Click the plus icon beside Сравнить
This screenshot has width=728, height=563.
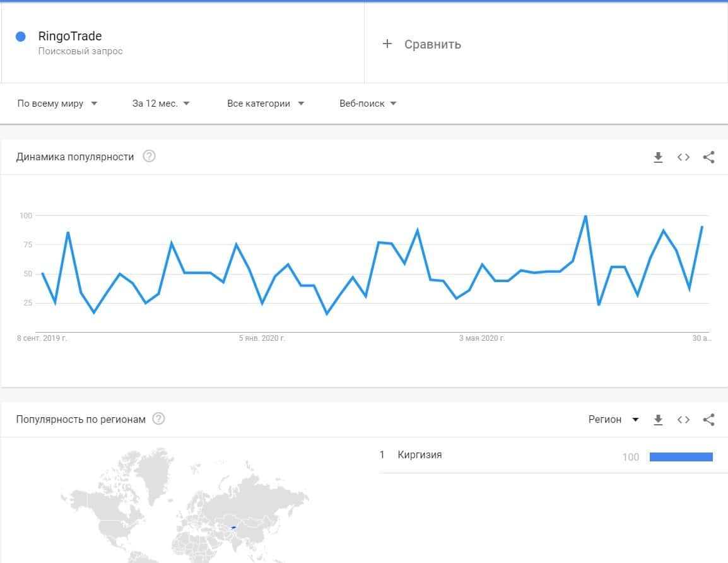[x=387, y=44]
